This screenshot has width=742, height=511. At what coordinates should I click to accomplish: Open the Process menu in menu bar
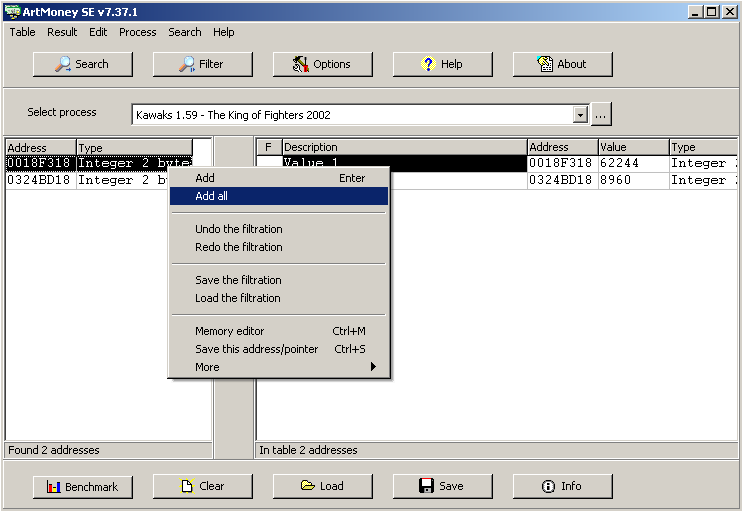click(x=137, y=32)
